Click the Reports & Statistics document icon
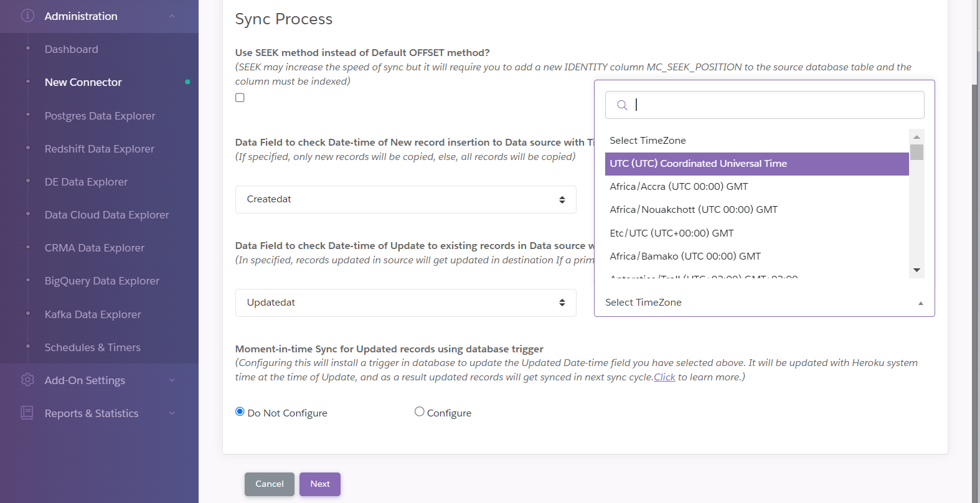This screenshot has height=503, width=980. 27,413
